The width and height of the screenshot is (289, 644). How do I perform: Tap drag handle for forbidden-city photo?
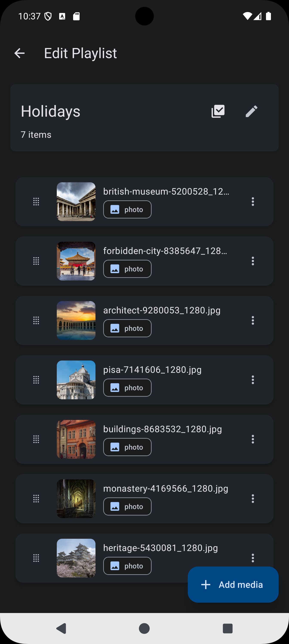tap(36, 261)
